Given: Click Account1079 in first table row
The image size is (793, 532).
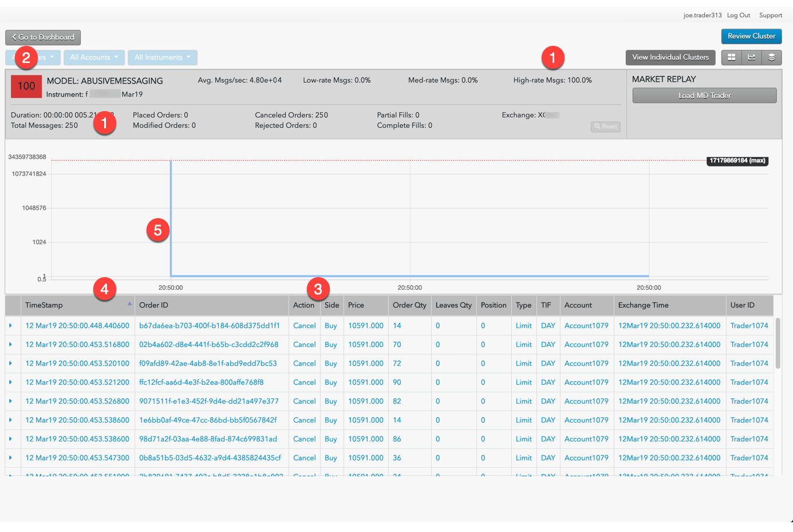Looking at the screenshot, I should point(586,325).
